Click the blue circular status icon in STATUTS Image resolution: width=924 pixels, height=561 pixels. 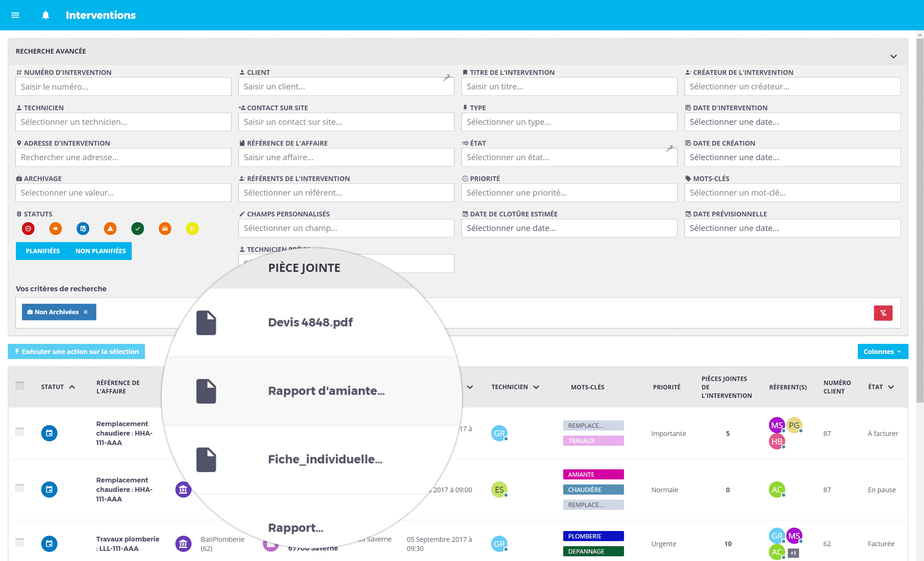coord(83,228)
